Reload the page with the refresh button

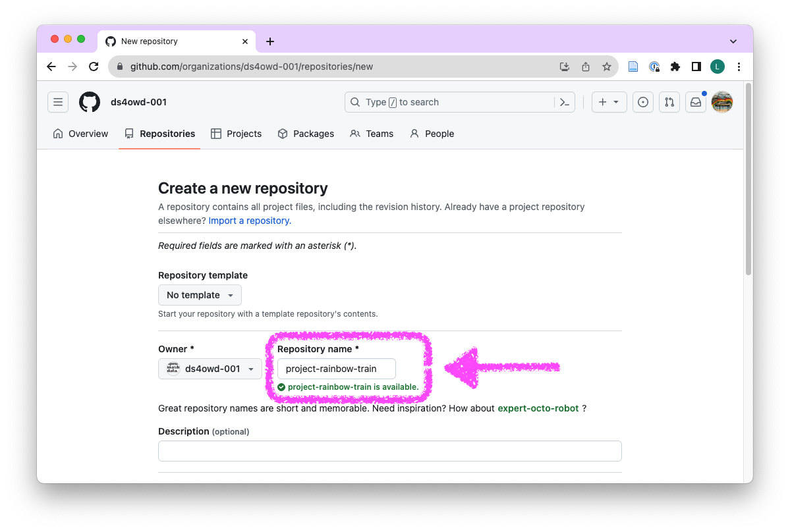click(94, 66)
